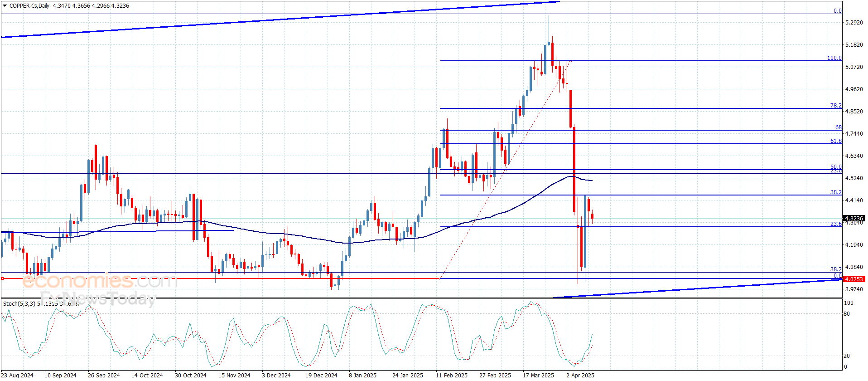Image resolution: width=868 pixels, height=381 pixels.
Task: Click the 30 Oct 2024 date label
Action: click(191, 376)
